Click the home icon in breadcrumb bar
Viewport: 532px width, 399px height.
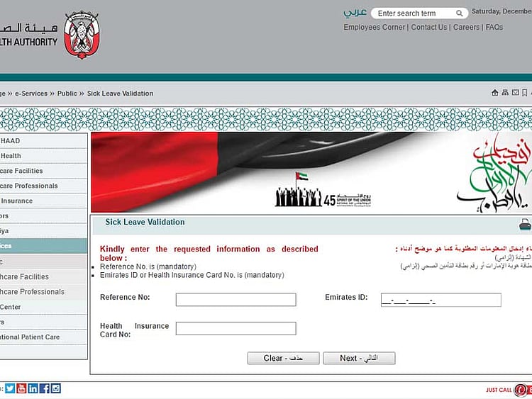tap(495, 93)
